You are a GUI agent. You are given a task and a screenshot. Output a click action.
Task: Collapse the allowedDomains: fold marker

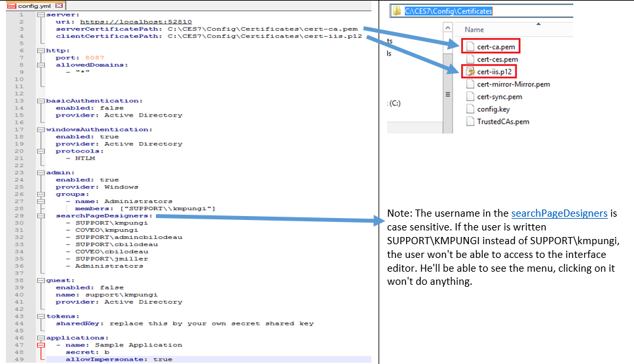tap(41, 65)
